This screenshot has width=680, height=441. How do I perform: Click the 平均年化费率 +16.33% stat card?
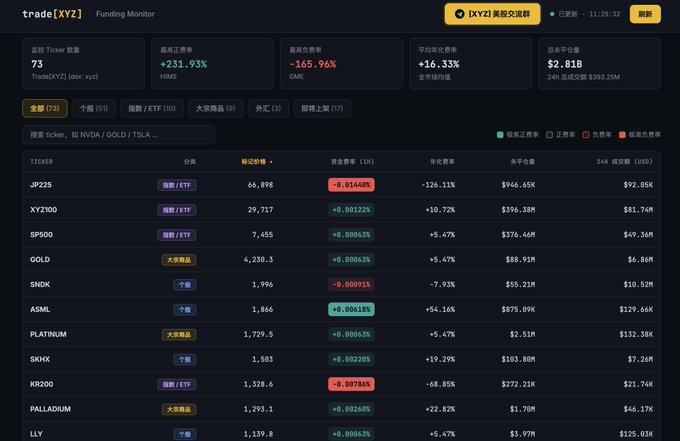(471, 63)
